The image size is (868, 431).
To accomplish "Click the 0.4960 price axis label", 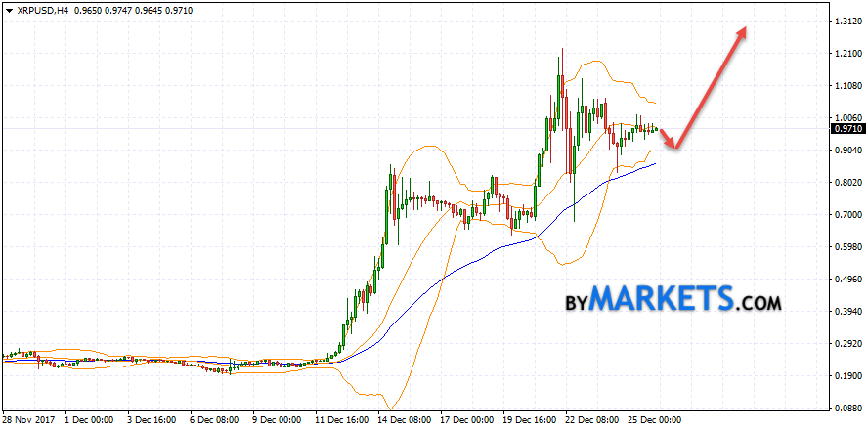I will tap(846, 280).
